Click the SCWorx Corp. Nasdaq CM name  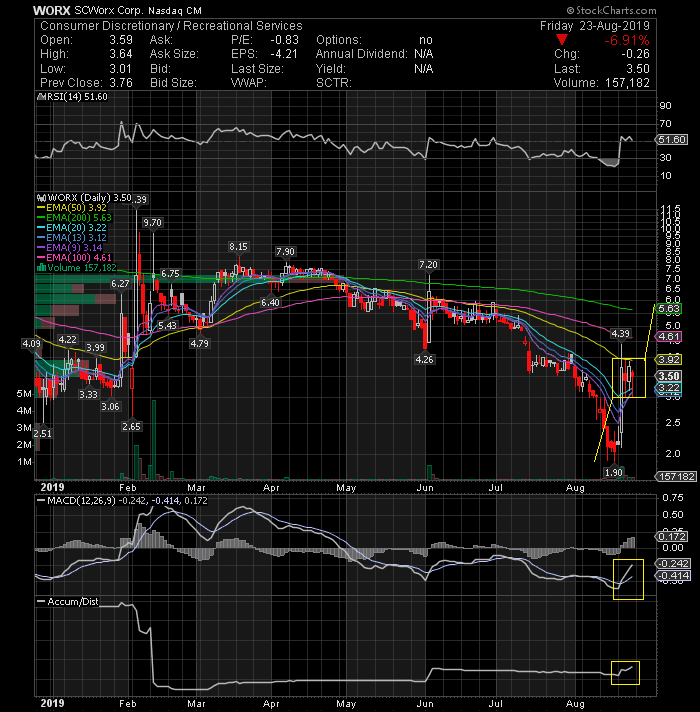tap(138, 10)
